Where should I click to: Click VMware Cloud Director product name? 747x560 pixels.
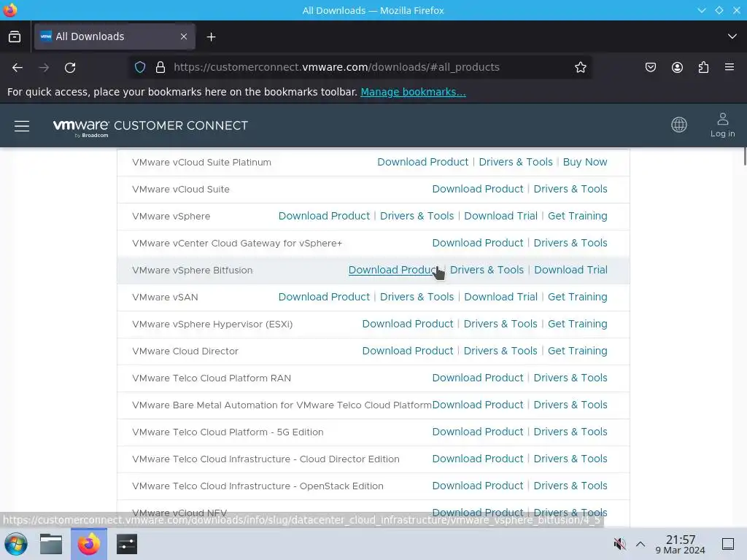[185, 351]
